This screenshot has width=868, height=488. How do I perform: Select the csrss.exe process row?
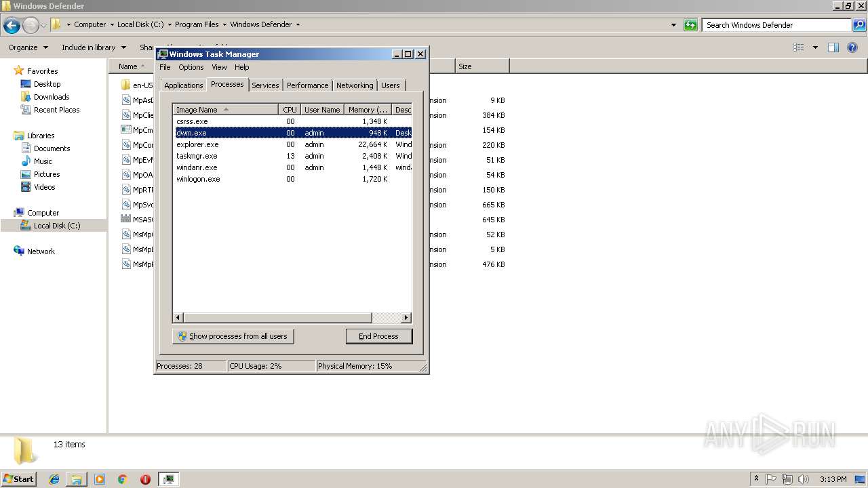pyautogui.click(x=292, y=121)
